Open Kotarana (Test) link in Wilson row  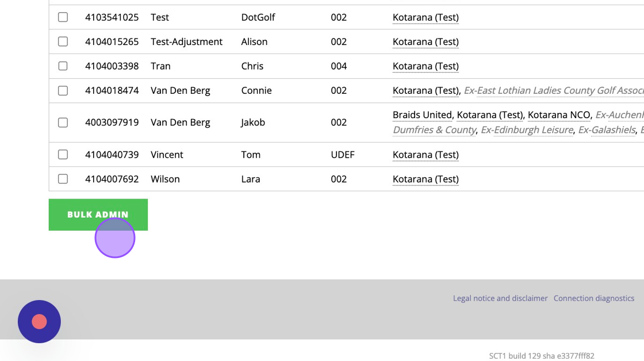coord(425,179)
